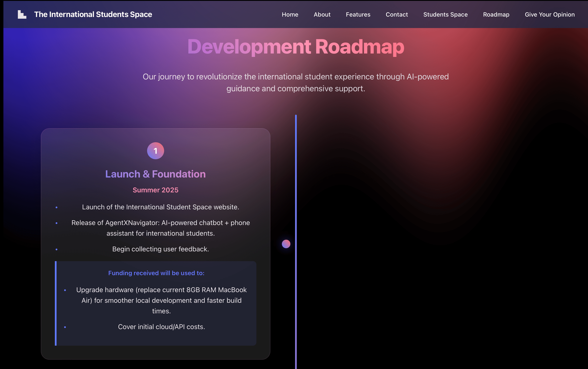The height and width of the screenshot is (369, 588).
Task: Select Contact in the navigation bar
Action: (x=396, y=15)
